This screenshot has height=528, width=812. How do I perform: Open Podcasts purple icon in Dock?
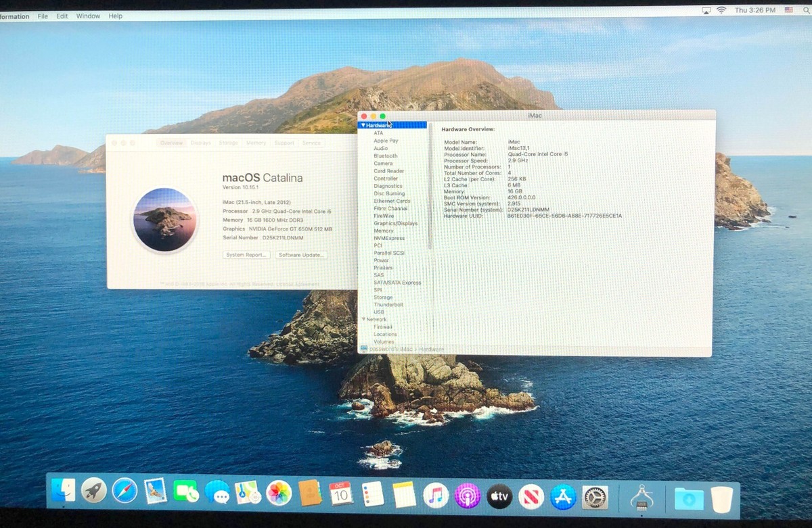[x=468, y=496]
